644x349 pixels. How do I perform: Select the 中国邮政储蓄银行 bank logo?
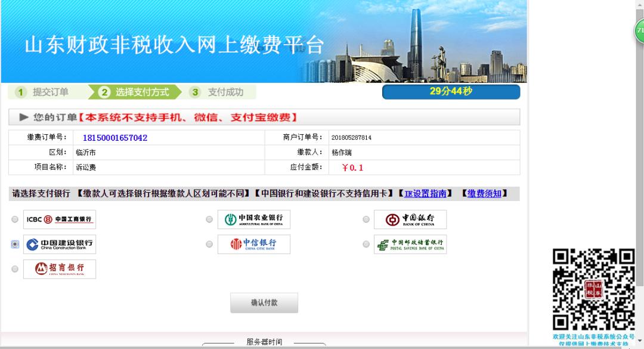pos(411,243)
